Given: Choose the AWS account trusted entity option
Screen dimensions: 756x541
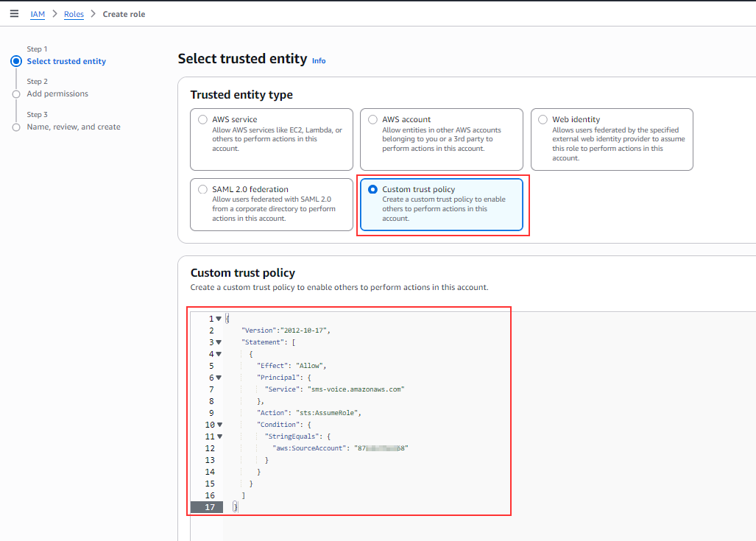Looking at the screenshot, I should [372, 119].
